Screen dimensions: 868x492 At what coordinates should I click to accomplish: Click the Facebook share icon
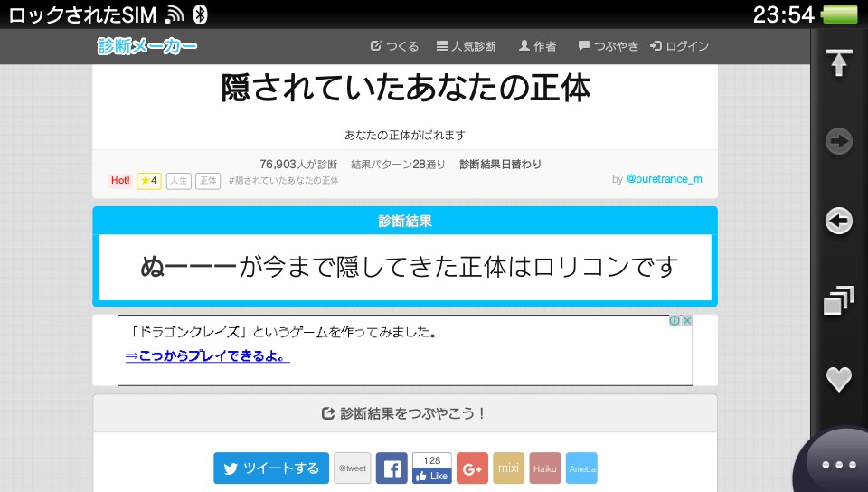[392, 468]
